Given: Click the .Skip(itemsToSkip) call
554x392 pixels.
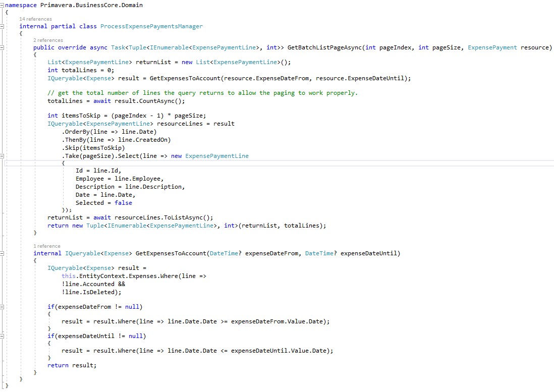Looking at the screenshot, I should click(x=93, y=148).
